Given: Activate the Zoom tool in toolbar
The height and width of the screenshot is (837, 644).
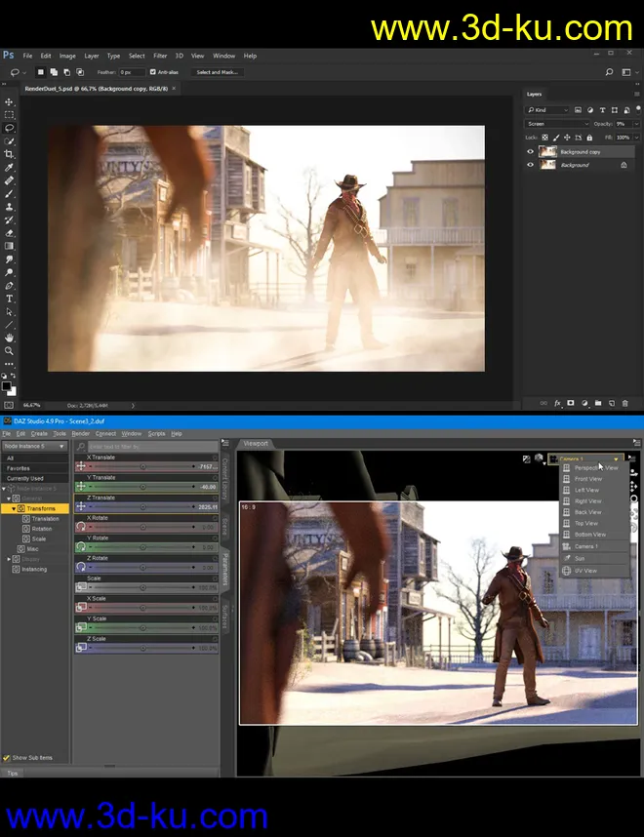Looking at the screenshot, I should pyautogui.click(x=10, y=351).
